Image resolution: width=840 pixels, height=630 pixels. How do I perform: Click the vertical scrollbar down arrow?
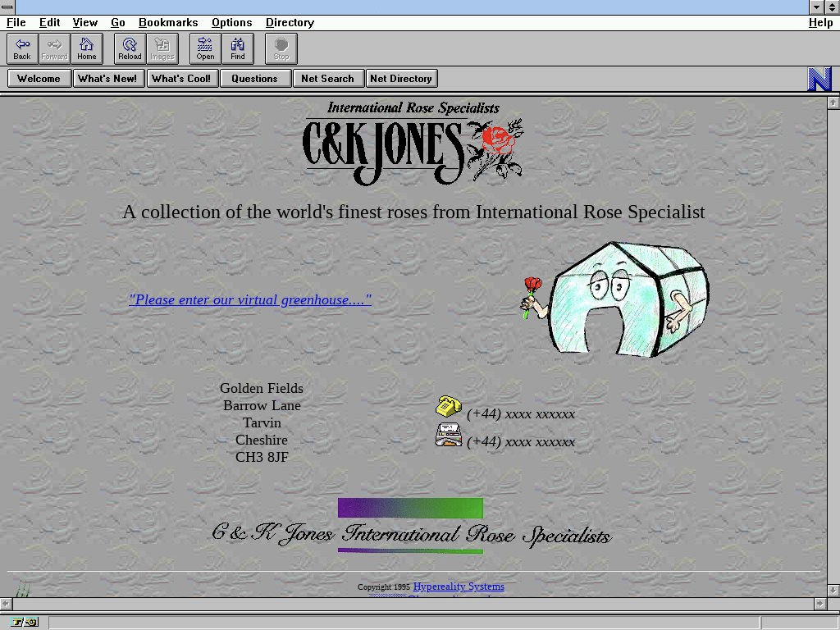(x=833, y=590)
